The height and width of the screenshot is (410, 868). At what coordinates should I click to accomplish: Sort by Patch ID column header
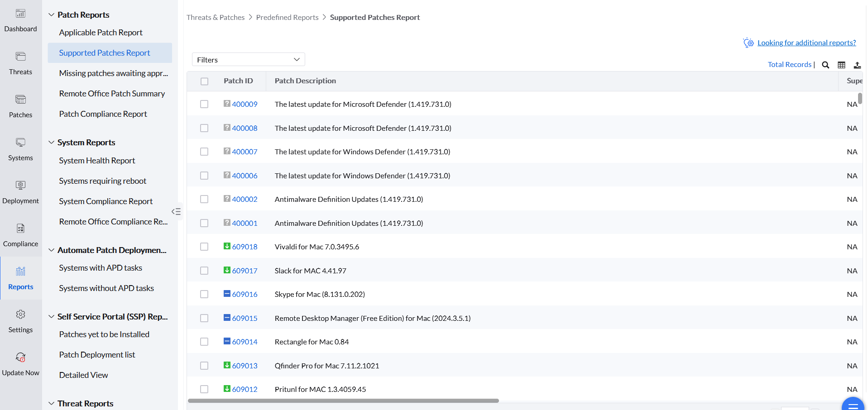[x=238, y=81]
